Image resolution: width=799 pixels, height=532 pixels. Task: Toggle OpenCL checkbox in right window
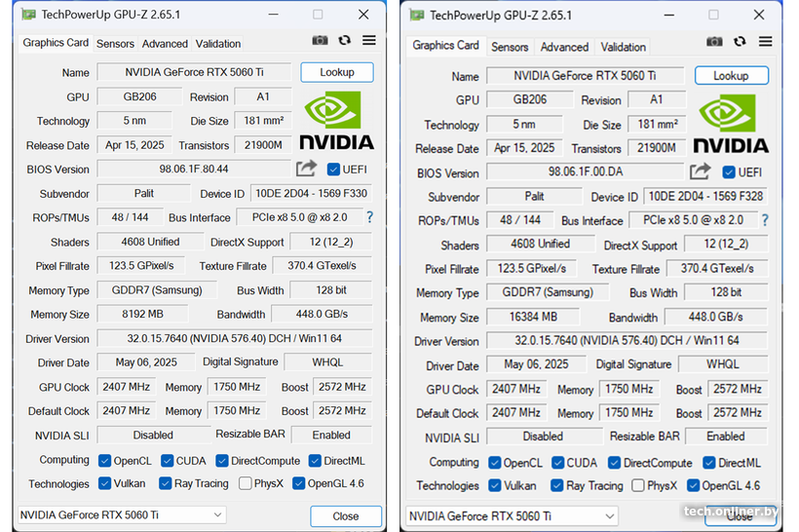pyautogui.click(x=494, y=463)
